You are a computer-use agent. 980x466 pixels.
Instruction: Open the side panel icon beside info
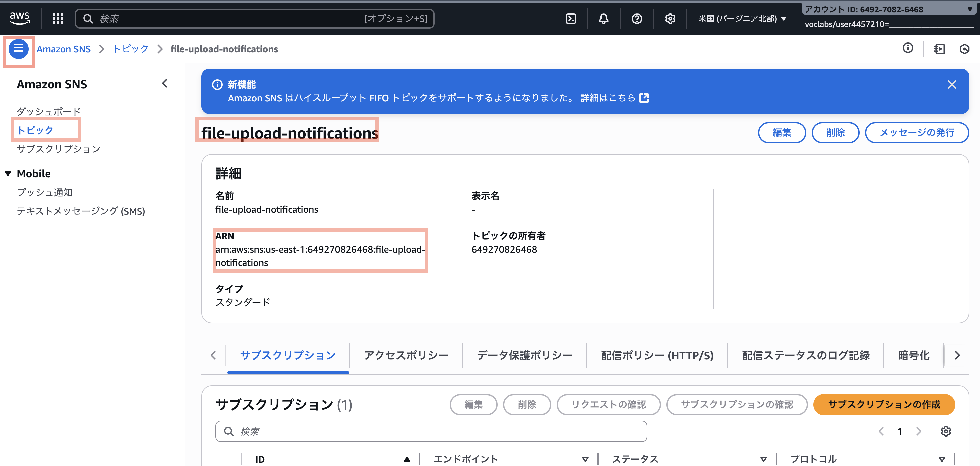tap(939, 49)
